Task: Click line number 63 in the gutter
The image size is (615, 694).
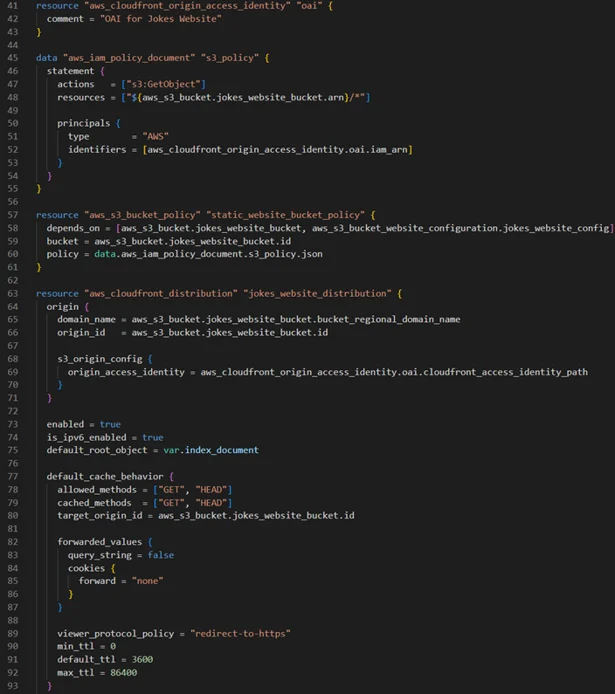Action: coord(11,293)
